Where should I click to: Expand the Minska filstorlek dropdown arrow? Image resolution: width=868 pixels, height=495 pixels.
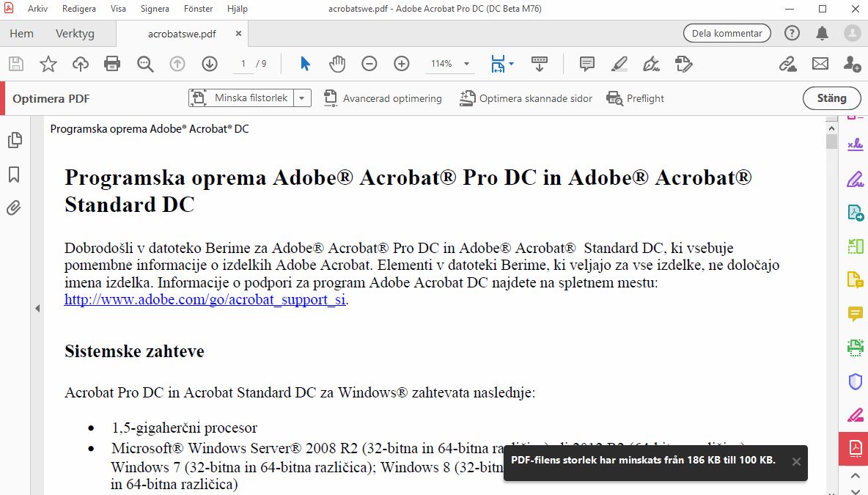coord(302,98)
